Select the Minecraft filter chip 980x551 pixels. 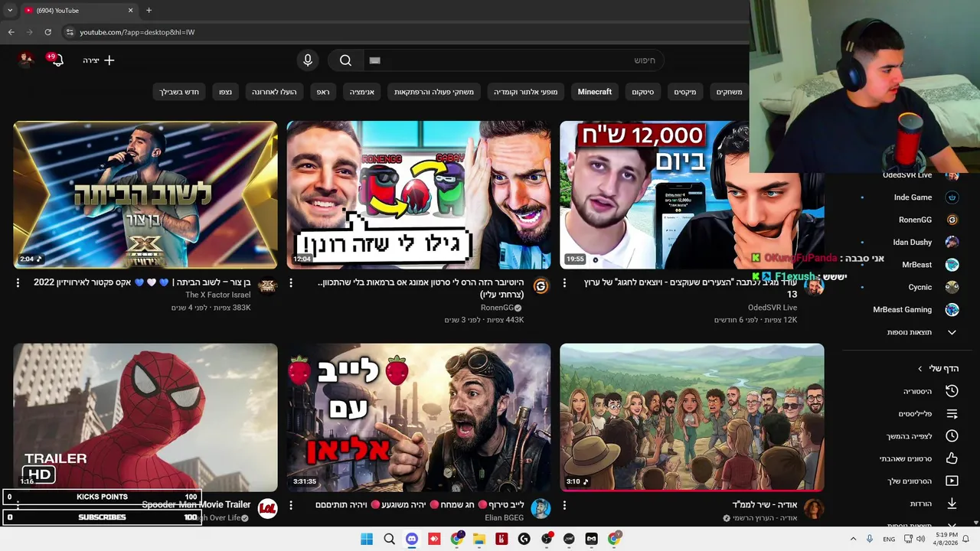pos(595,92)
